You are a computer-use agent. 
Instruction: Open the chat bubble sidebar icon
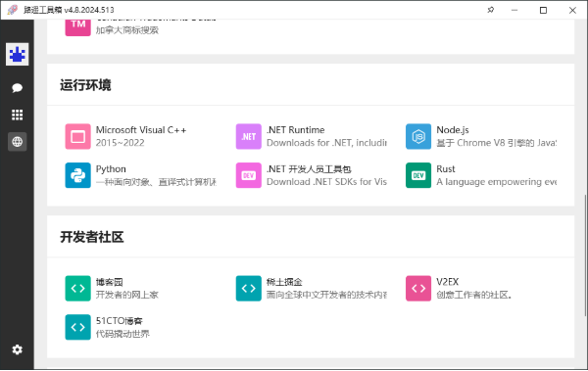tap(18, 88)
